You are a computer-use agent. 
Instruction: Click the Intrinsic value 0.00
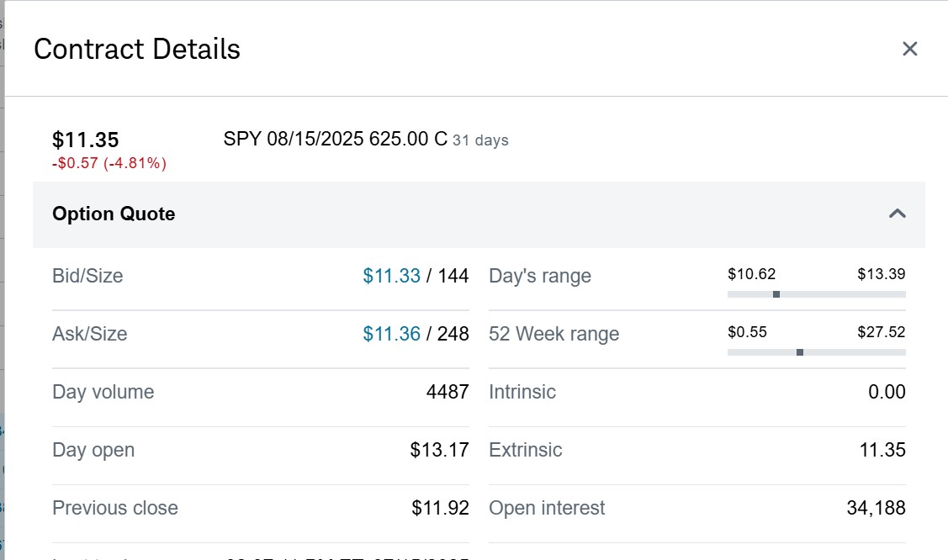click(887, 392)
